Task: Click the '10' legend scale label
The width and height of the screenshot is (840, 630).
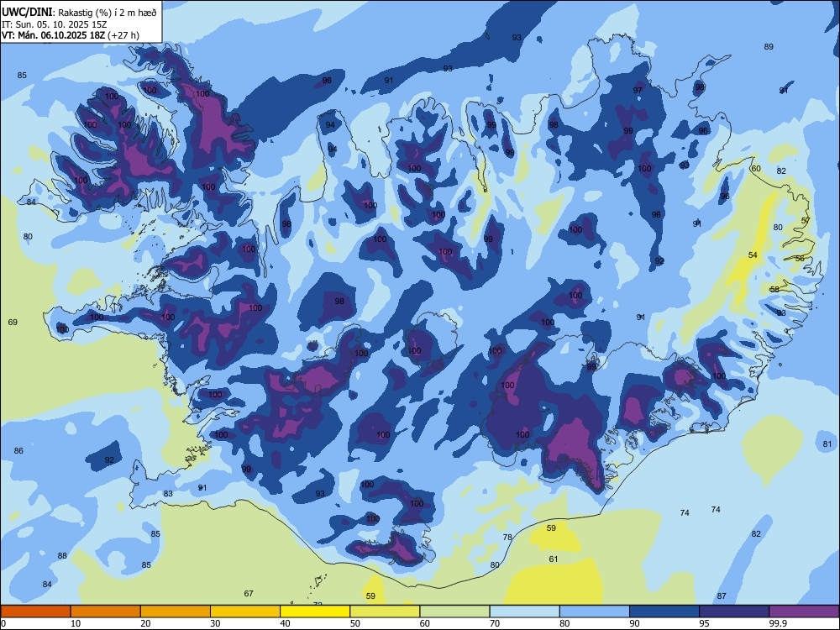Action: 76,623
